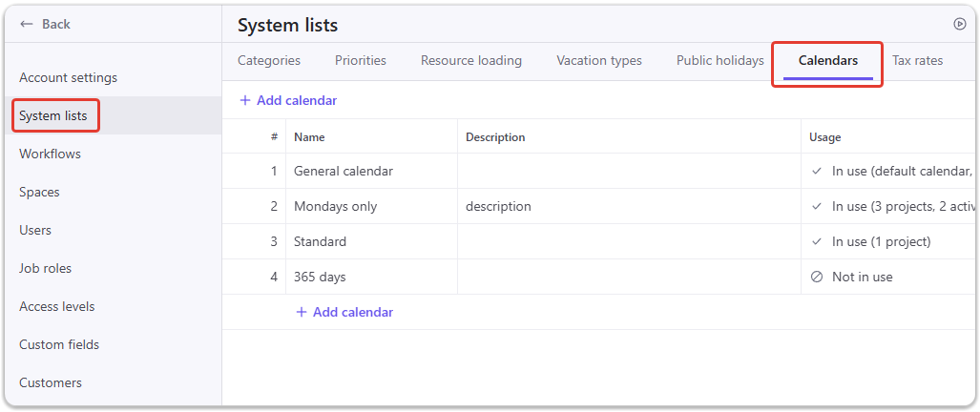Click the 'In use (default calendar' usage text
Image resolution: width=980 pixels, height=412 pixels.
pyautogui.click(x=904, y=171)
